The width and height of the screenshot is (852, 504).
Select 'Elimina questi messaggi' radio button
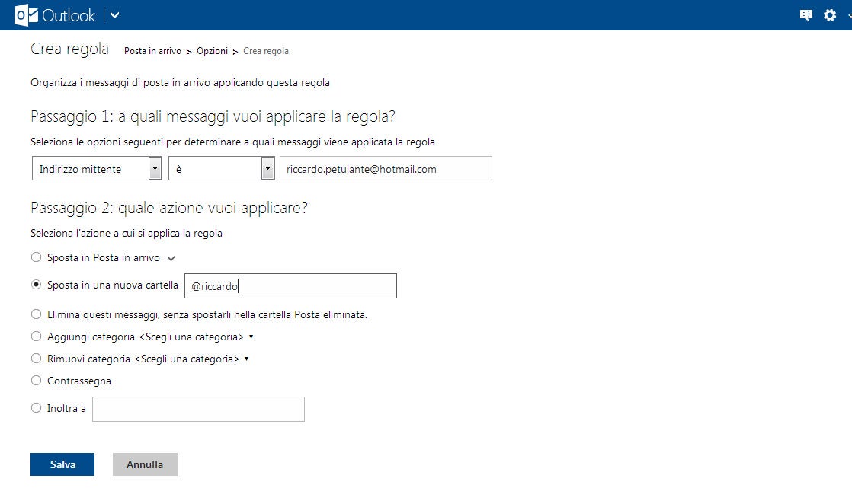[x=37, y=314]
